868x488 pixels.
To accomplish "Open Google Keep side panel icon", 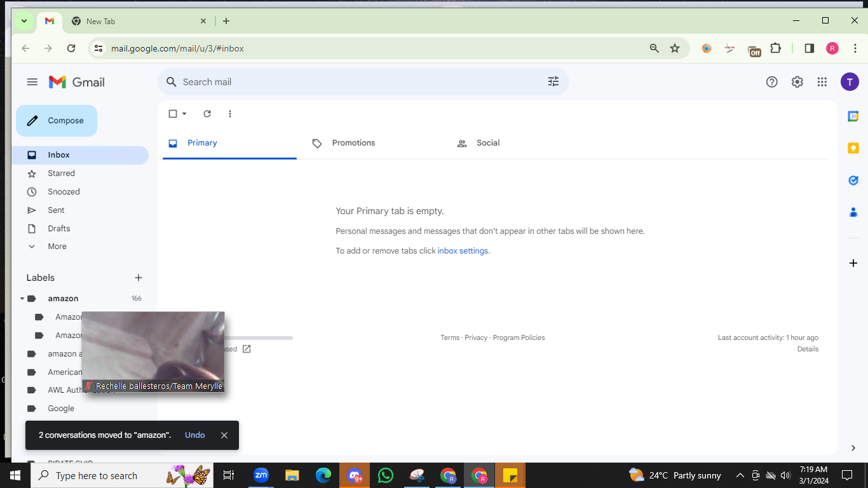I will (x=853, y=148).
